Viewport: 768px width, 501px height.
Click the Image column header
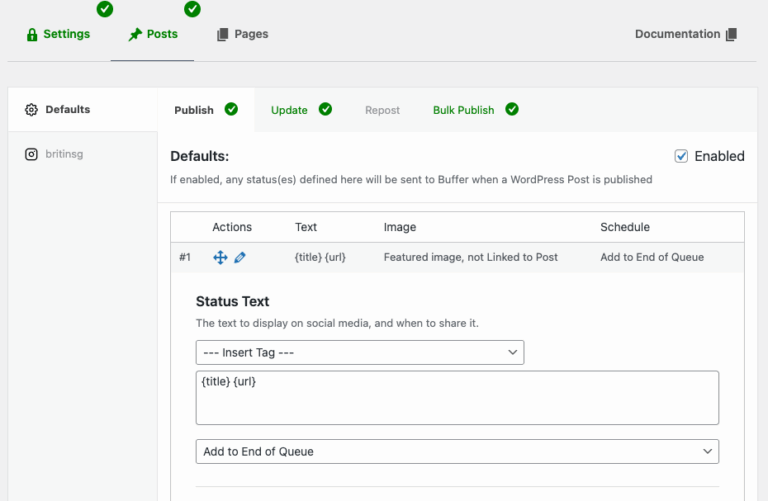400,227
